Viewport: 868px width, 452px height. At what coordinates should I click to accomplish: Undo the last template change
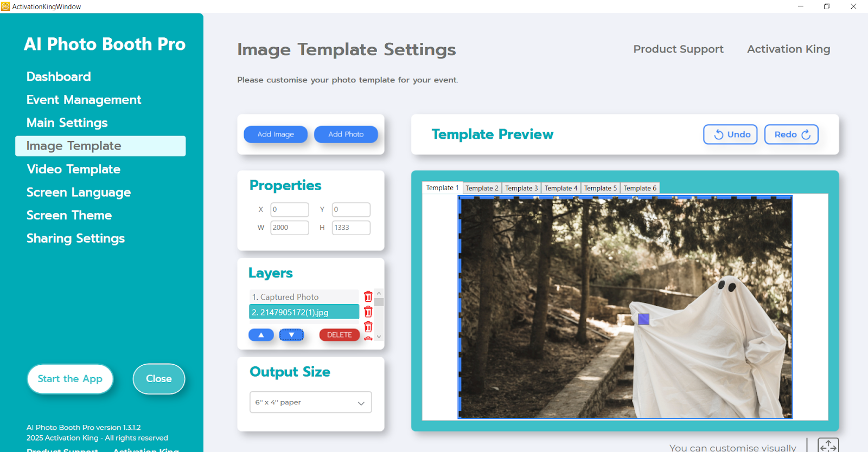tap(730, 134)
